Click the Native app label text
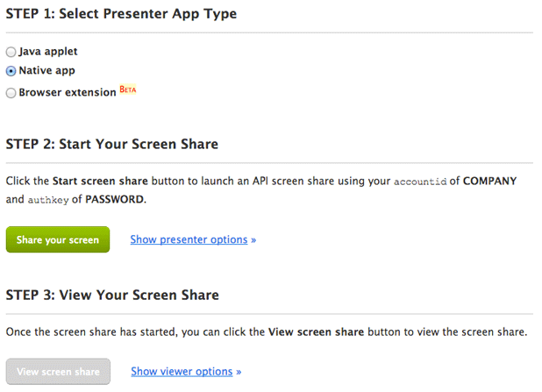Screen dimensions: 542x392 49,72
